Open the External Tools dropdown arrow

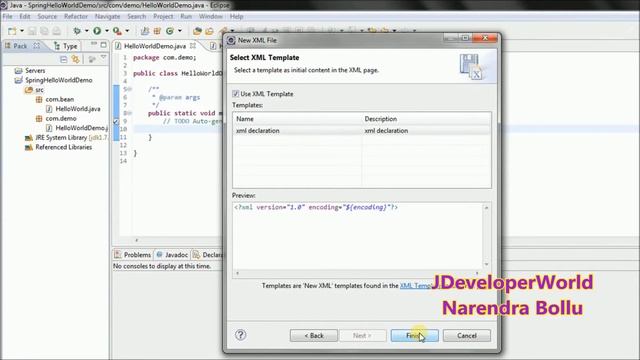click(x=127, y=31)
